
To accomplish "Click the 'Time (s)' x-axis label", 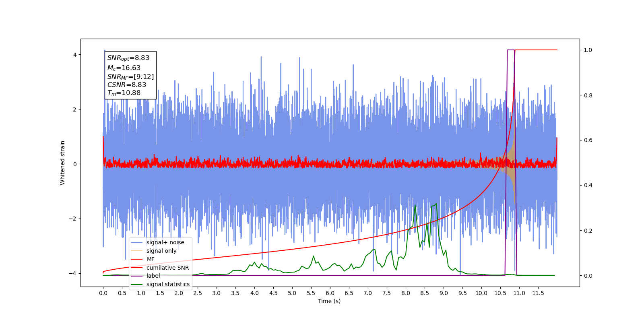I will coord(329,301).
